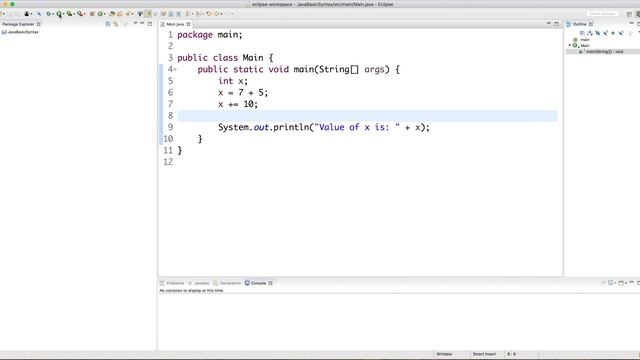Image resolution: width=640 pixels, height=360 pixels.
Task: Click the green macOS window maximize button
Action: [x=12, y=4]
